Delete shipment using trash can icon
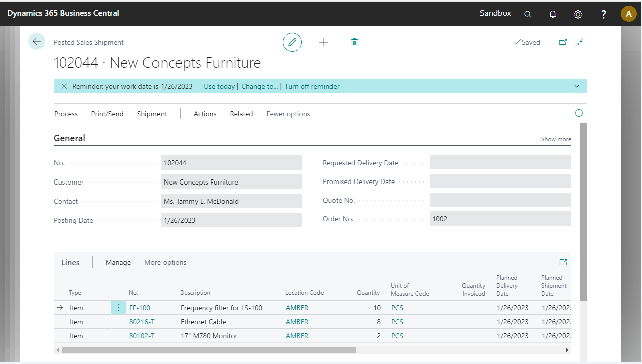The height and width of the screenshot is (364, 642). tap(354, 42)
